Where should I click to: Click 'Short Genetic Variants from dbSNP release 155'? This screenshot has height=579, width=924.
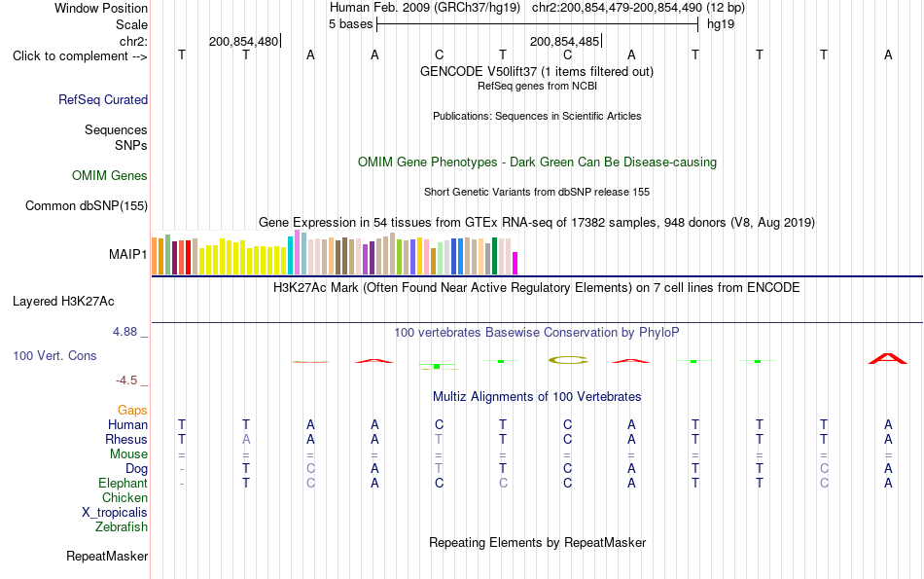point(537,193)
